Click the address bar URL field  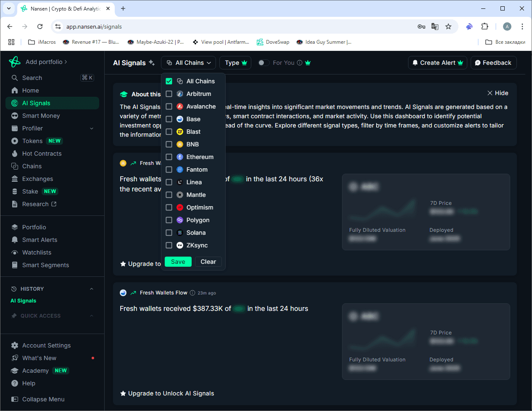point(235,27)
